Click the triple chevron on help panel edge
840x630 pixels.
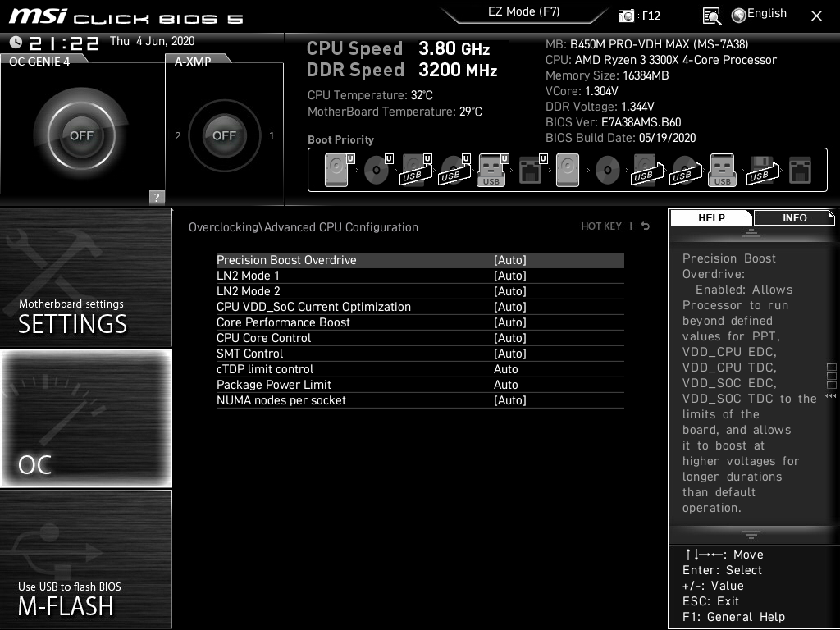(x=830, y=396)
